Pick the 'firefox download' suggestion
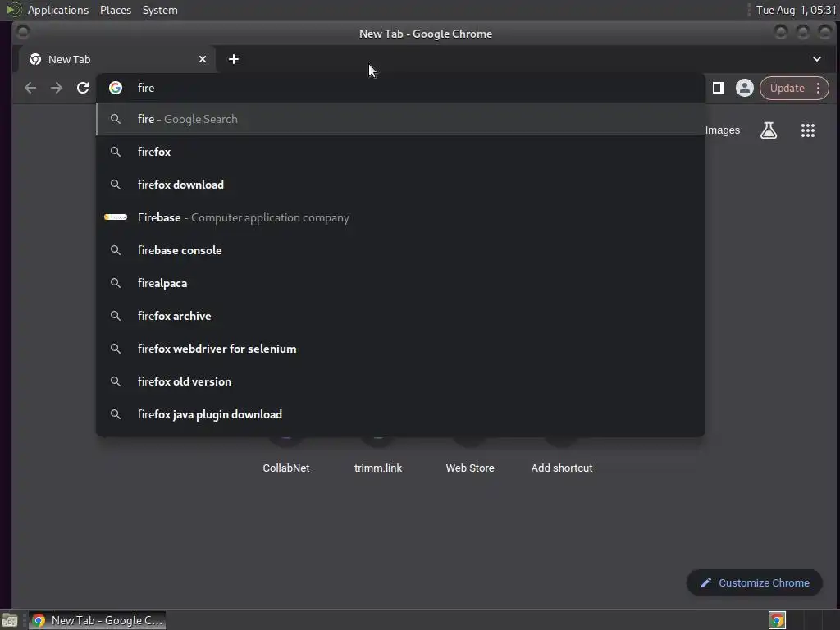The width and height of the screenshot is (840, 630). 400,185
